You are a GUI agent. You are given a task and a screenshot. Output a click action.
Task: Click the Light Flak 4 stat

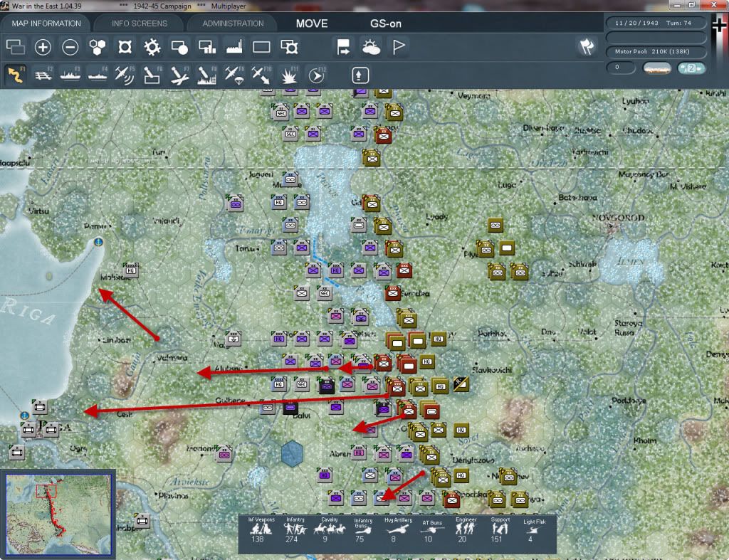pyautogui.click(x=534, y=532)
